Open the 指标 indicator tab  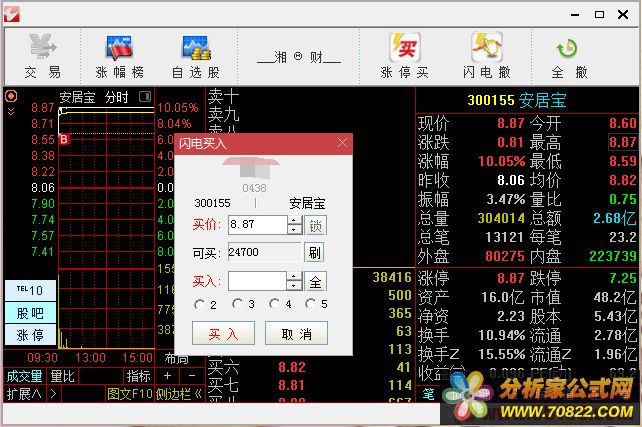click(x=138, y=376)
